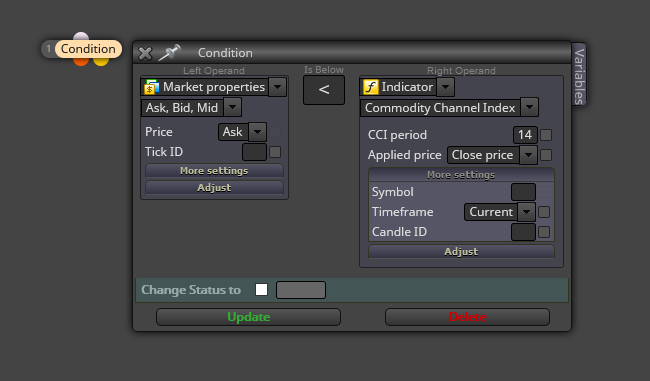
Task: Click the pin icon in Condition header
Action: (170, 53)
